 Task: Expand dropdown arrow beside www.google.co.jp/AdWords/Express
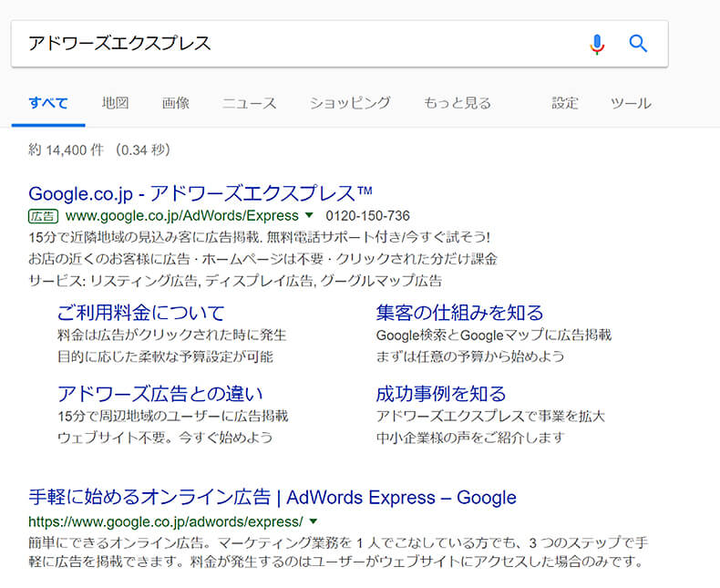pos(309,215)
